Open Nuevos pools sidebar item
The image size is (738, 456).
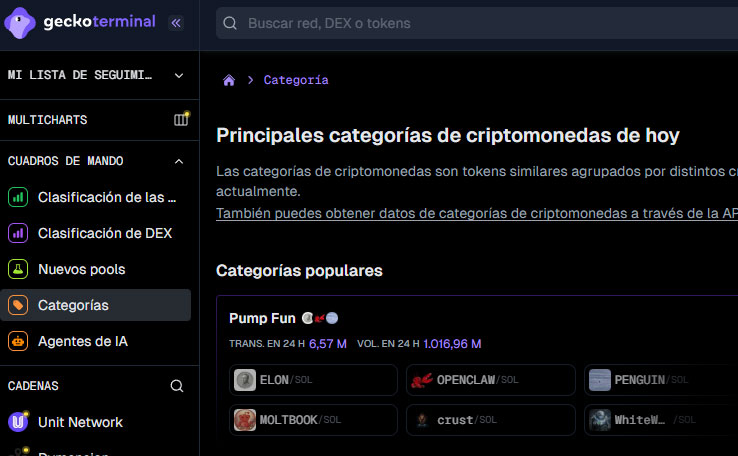click(x=96, y=269)
